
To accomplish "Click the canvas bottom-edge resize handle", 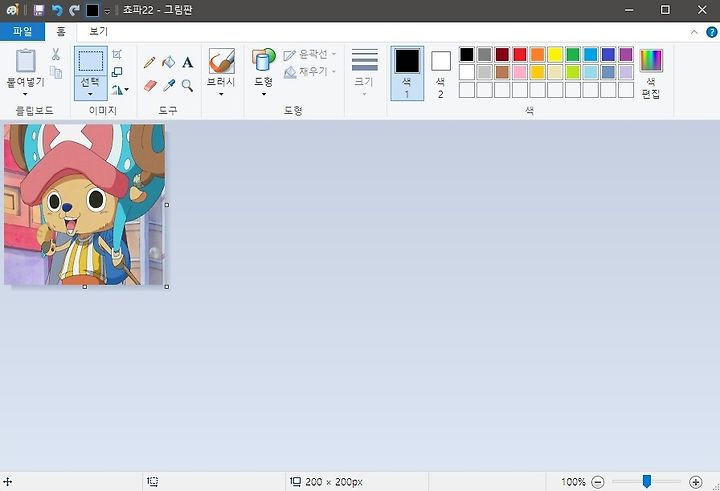I will [84, 287].
